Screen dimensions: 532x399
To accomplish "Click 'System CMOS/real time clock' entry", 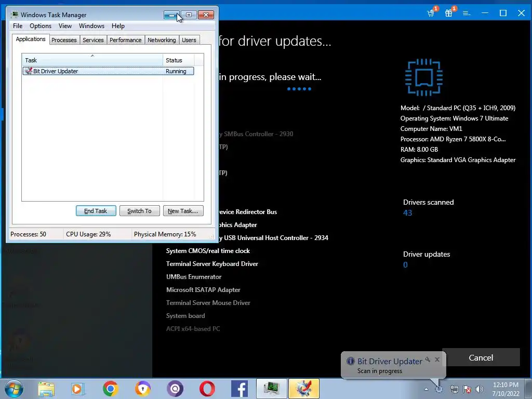I will (x=208, y=251).
